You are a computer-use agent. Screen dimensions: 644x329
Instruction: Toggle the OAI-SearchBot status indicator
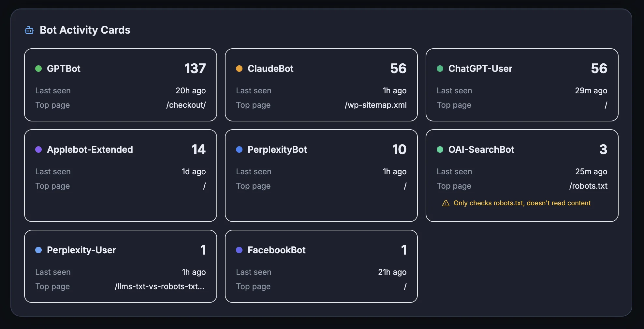(440, 149)
